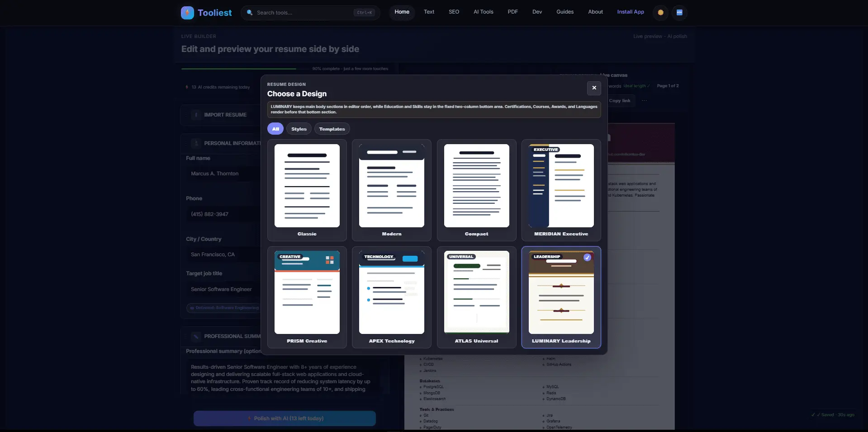
Task: Click the magnifier icon in the search bar
Action: click(250, 13)
